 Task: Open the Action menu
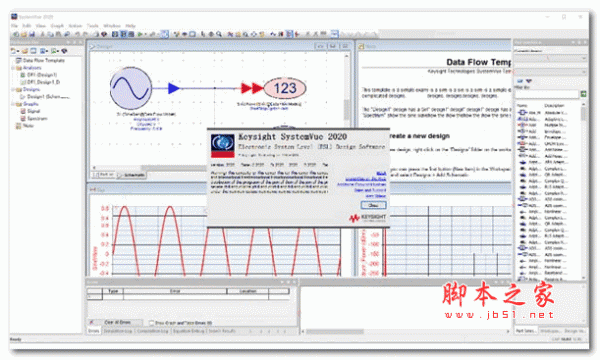click(75, 26)
